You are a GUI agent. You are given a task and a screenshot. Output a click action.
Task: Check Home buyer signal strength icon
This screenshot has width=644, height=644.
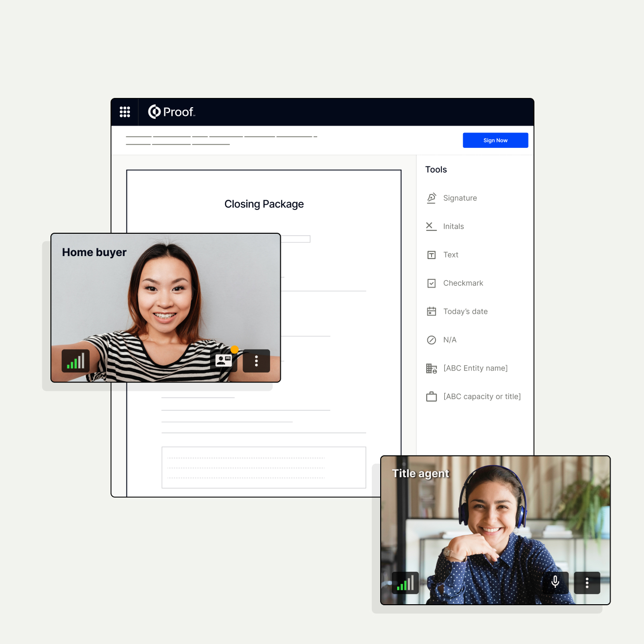(x=76, y=361)
